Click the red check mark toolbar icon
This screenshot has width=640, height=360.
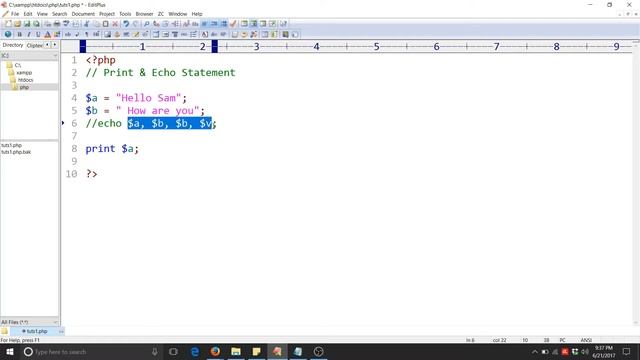coord(233,24)
